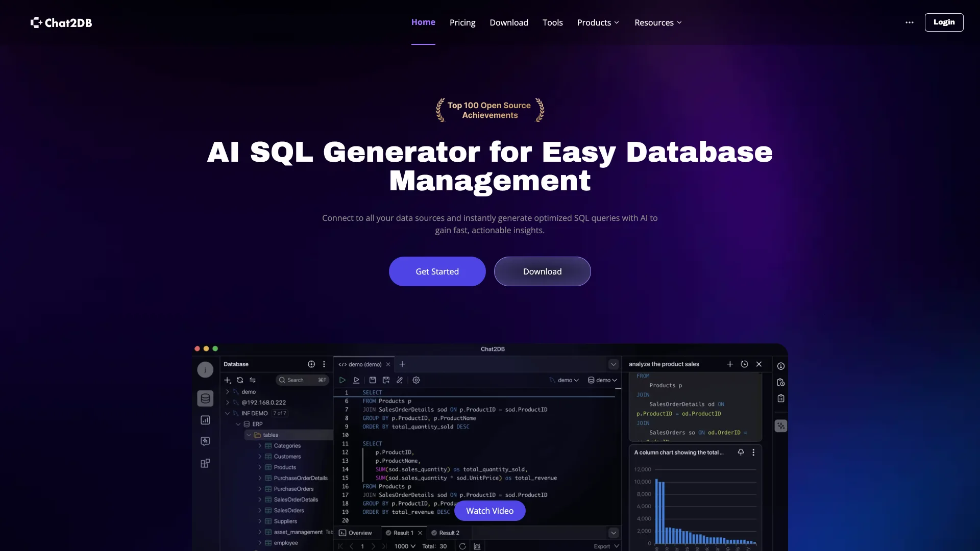Screen dimensions: 980x551
Task: Open the Tools nav item
Action: [553, 22]
